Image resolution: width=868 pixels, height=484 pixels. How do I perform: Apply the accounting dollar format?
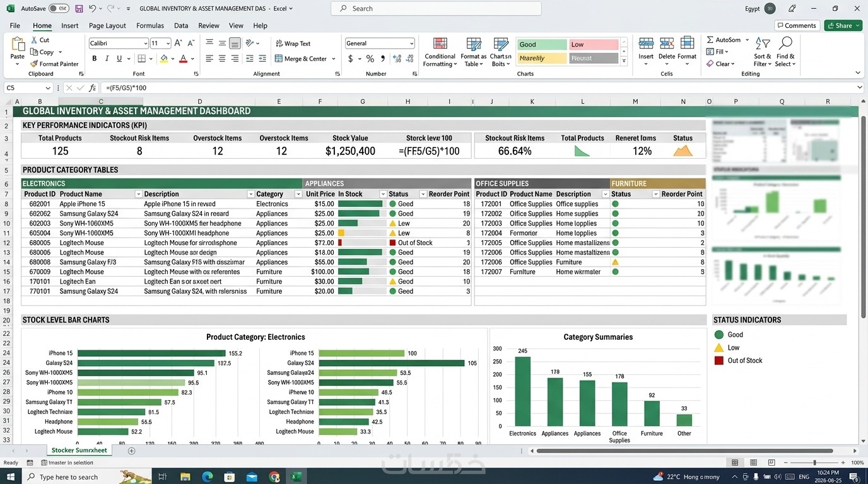[351, 59]
